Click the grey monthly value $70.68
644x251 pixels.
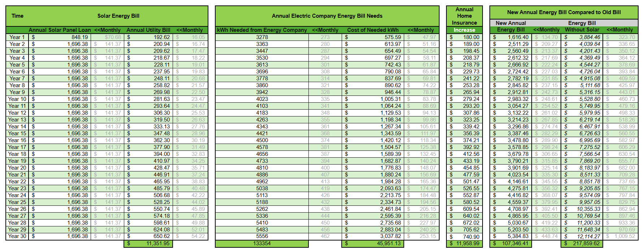tap(108, 37)
